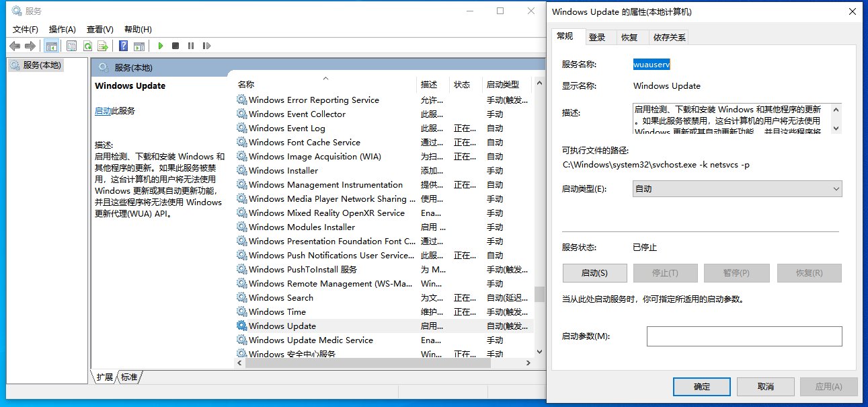This screenshot has height=407, width=868.
Task: Click the Stop Service square icon
Action: pos(175,46)
